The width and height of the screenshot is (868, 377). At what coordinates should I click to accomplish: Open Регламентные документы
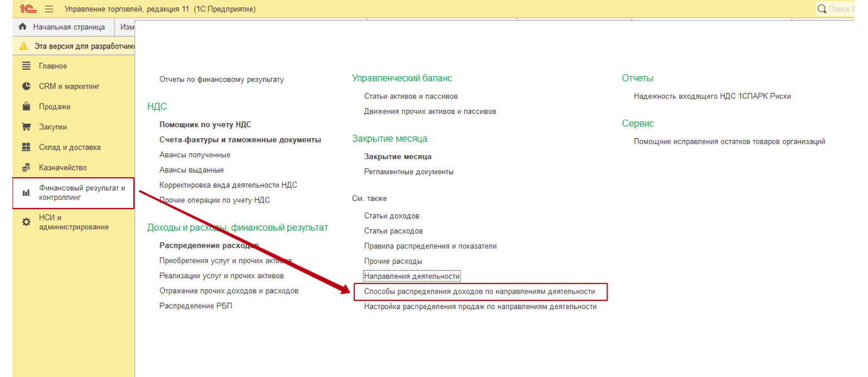click(409, 172)
